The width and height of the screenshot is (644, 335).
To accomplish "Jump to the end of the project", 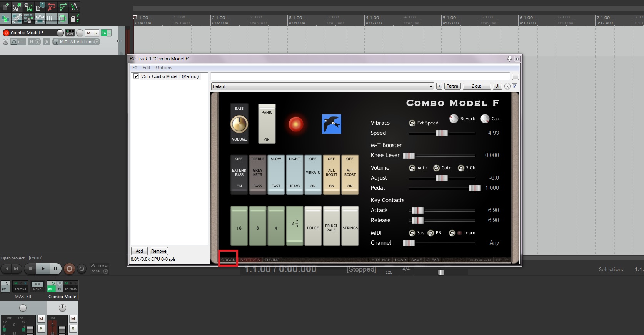I will coord(16,269).
